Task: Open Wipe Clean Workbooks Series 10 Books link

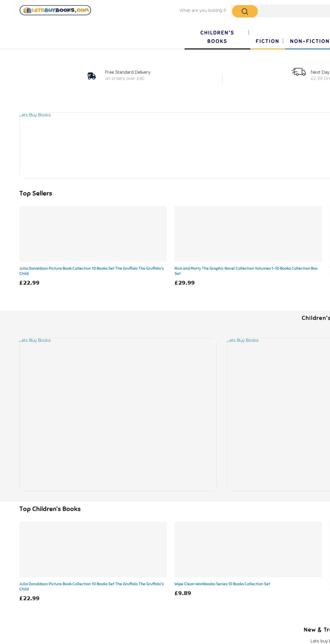Action: coord(222,584)
